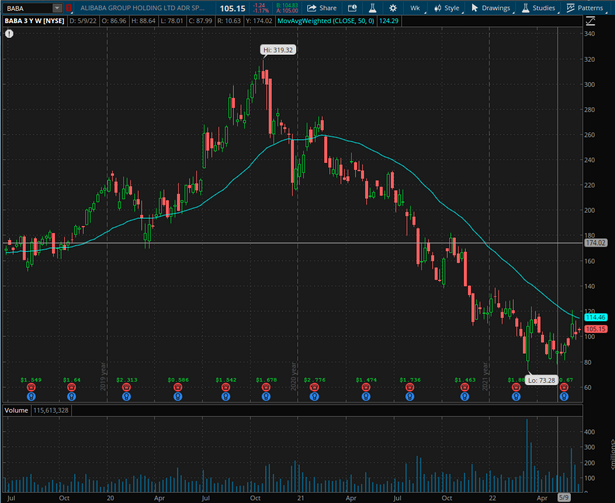
Task: Click red earnings icon under $1.549
Action: click(31, 388)
